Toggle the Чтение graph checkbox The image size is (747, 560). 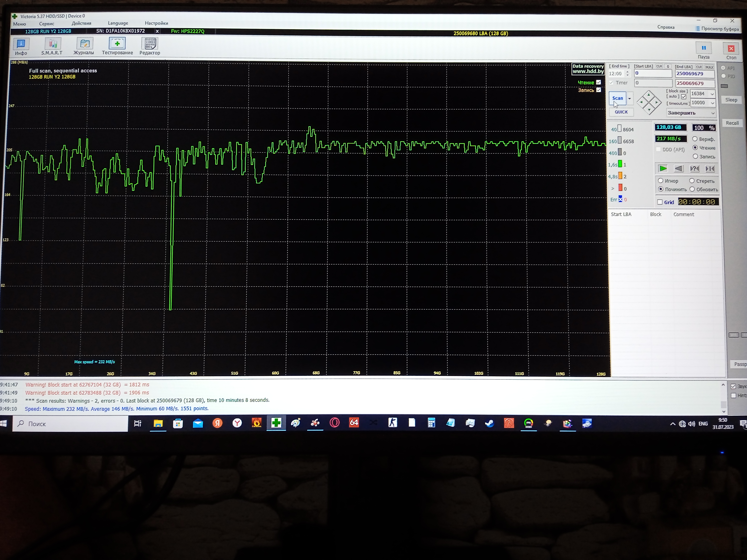pyautogui.click(x=598, y=82)
